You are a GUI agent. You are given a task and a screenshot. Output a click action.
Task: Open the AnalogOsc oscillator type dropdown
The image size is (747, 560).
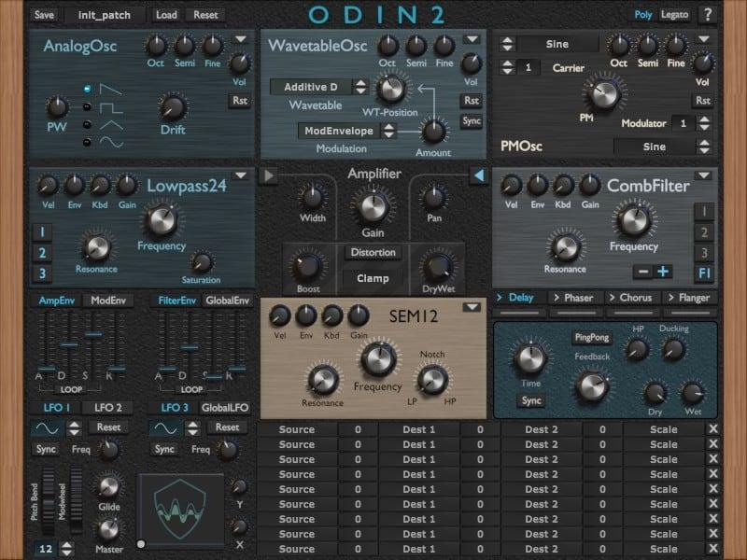coord(241,39)
